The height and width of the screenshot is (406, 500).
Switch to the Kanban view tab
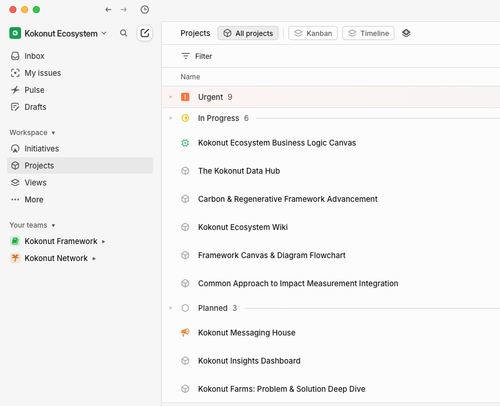pyautogui.click(x=313, y=33)
